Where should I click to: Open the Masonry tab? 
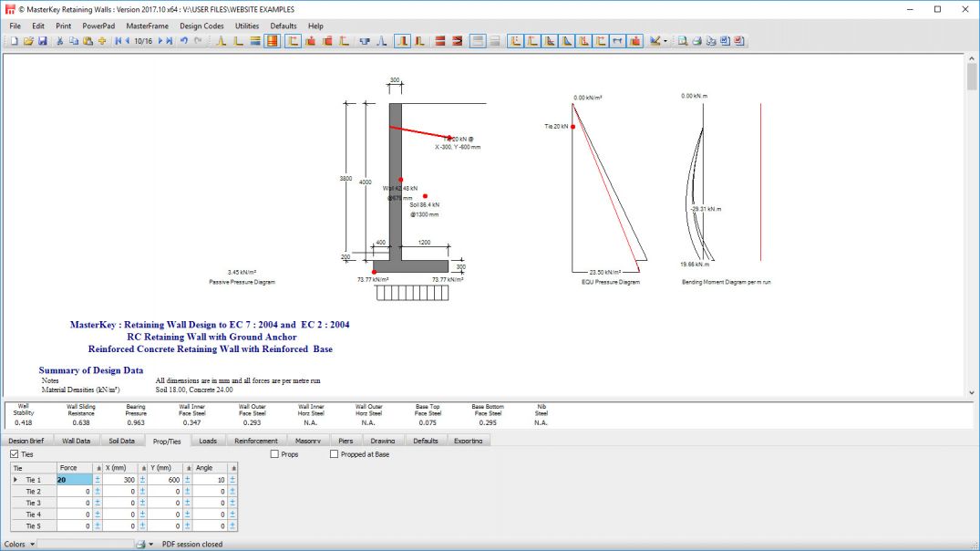point(307,441)
